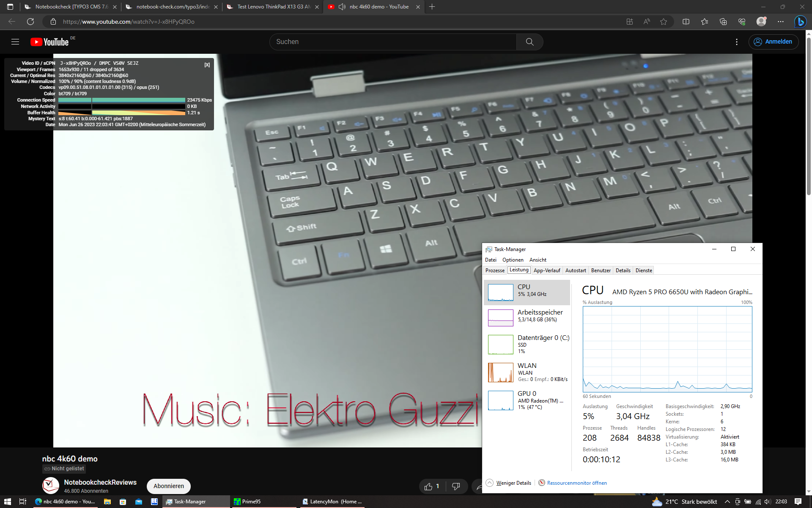Select the WLAN performance entry
This screenshot has width=812, height=508.
[x=527, y=372]
